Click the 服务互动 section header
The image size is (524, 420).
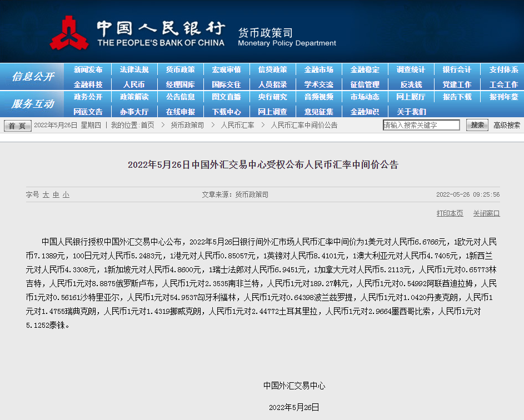[x=32, y=104]
